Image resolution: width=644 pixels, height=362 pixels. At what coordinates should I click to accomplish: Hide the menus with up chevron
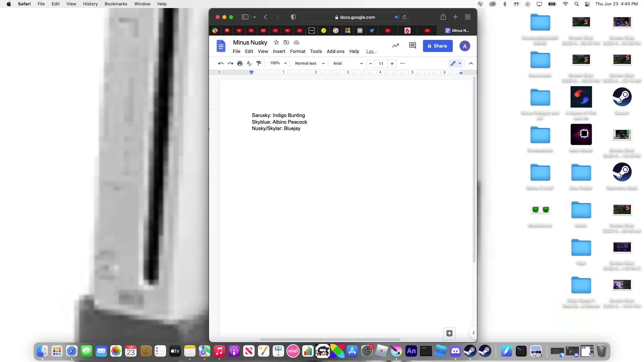[471, 63]
